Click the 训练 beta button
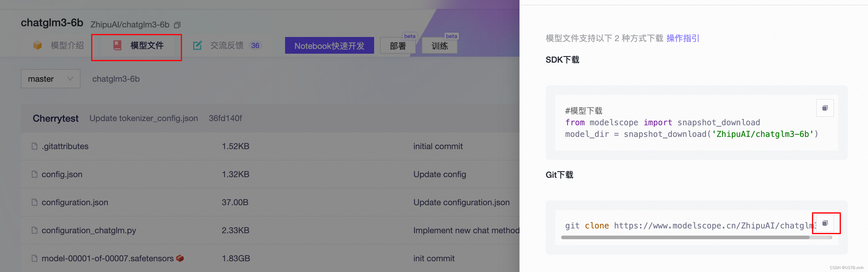The image size is (868, 272). pos(439,46)
